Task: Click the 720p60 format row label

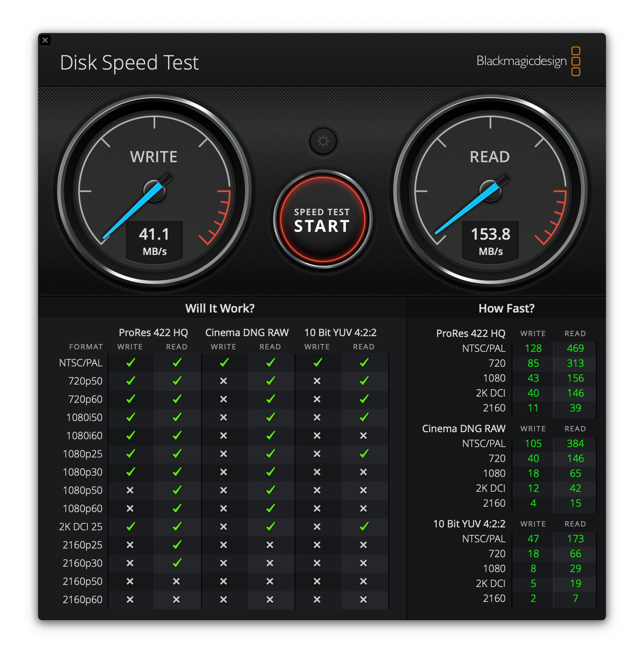Action: point(85,399)
